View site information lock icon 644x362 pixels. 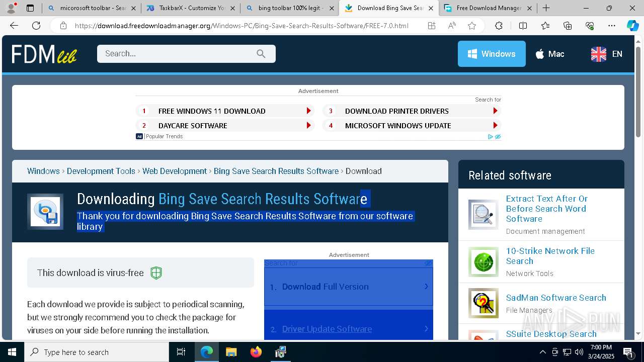coord(63,26)
